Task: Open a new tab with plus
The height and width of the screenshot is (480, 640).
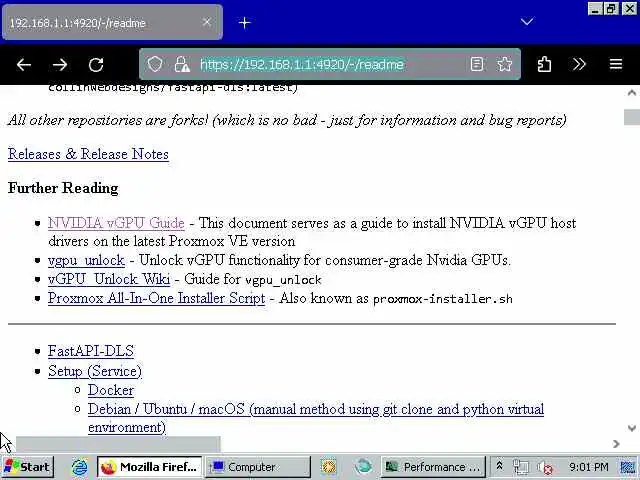Action: click(x=244, y=23)
